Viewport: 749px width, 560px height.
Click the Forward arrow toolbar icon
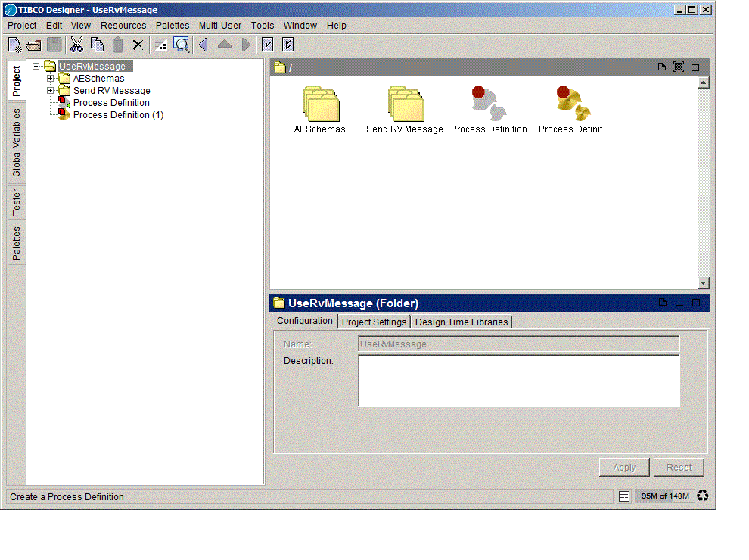[246, 45]
